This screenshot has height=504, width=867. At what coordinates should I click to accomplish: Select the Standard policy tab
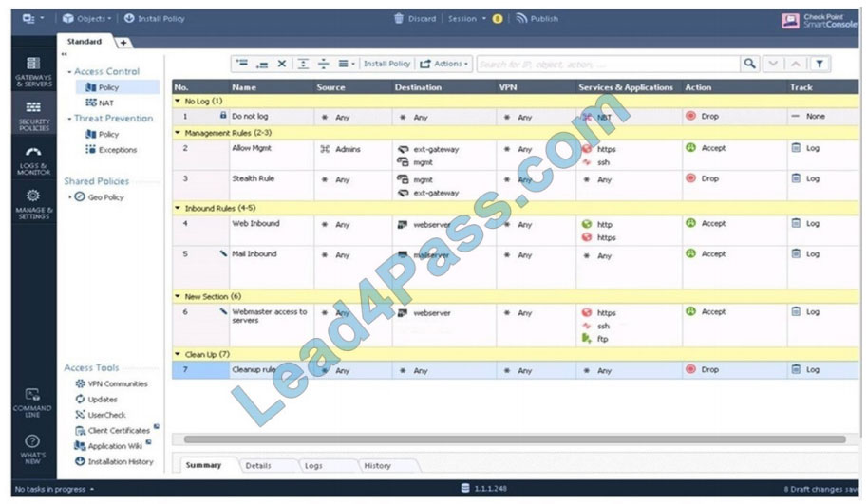[85, 42]
